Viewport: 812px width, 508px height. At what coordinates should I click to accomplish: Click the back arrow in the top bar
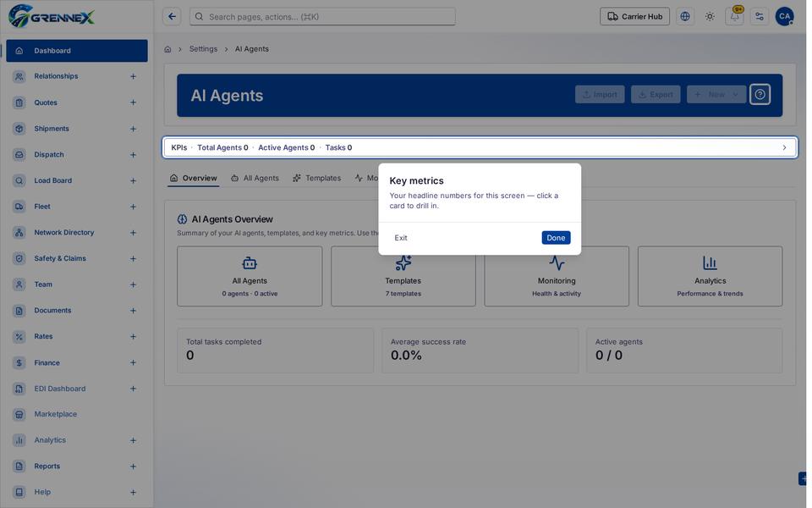tap(172, 17)
